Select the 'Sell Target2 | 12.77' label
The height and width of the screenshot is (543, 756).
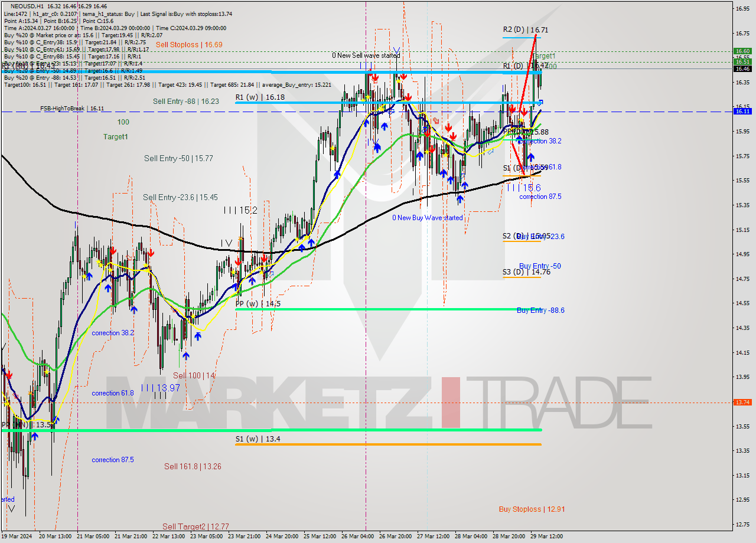(195, 527)
